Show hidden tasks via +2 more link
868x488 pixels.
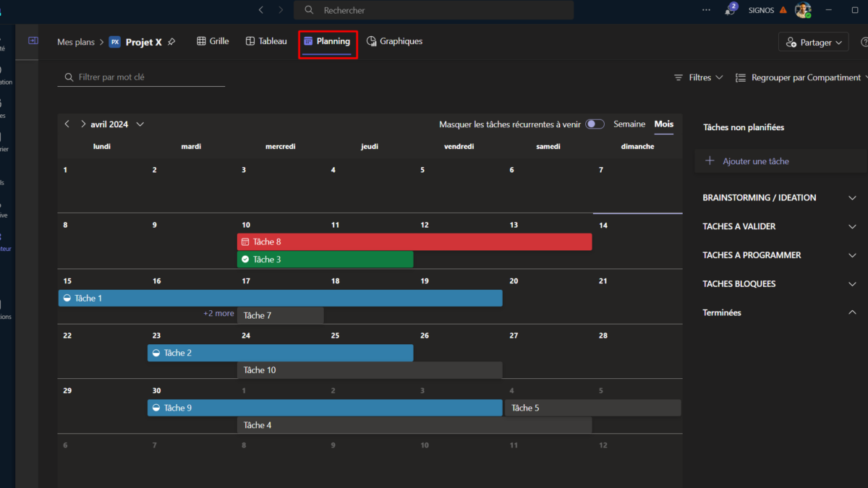point(218,314)
